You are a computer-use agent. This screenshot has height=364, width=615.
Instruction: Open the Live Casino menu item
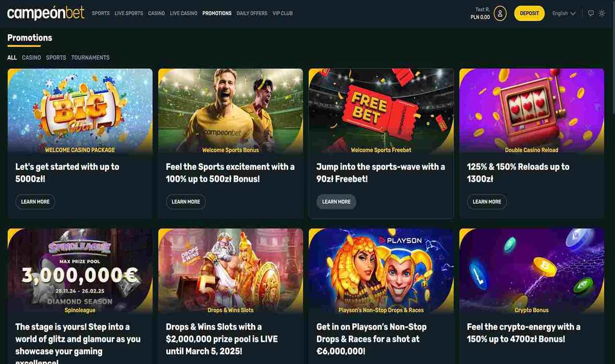tap(183, 14)
